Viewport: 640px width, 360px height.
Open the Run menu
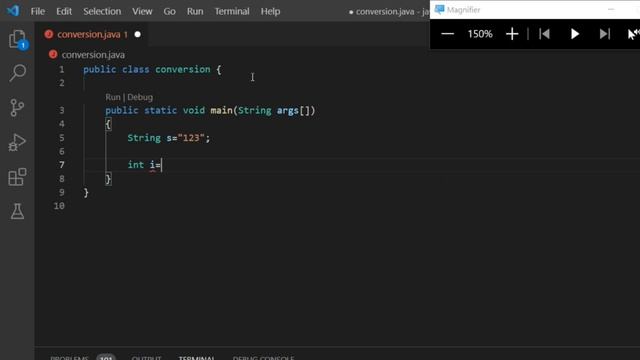click(195, 11)
